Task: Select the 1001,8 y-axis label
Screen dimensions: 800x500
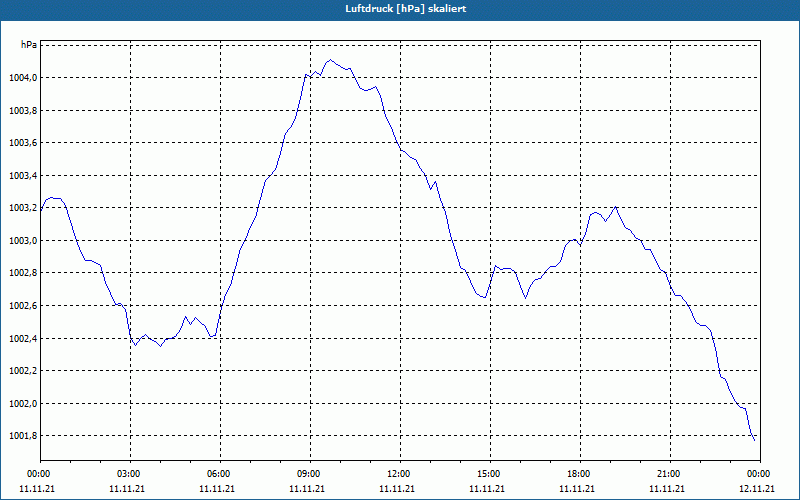Action: coord(23,436)
